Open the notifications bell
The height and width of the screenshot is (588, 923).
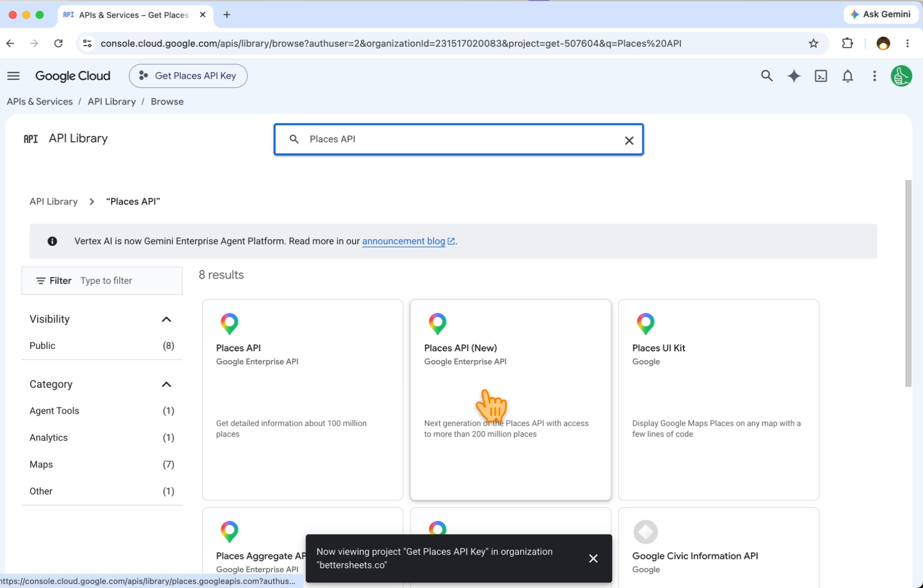point(847,76)
